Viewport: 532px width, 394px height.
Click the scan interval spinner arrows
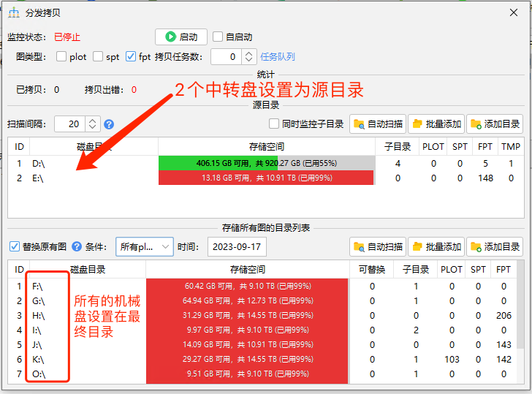coord(93,124)
